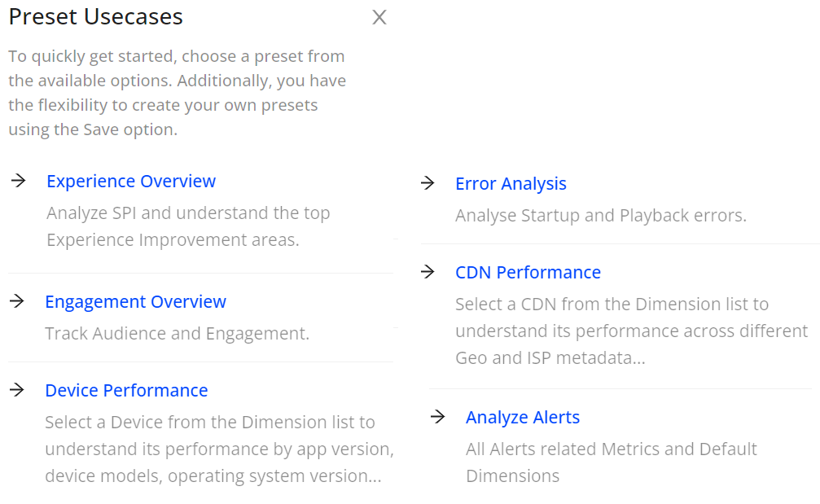The image size is (820, 504).
Task: Click the Preset Usecases heading
Action: [x=95, y=16]
